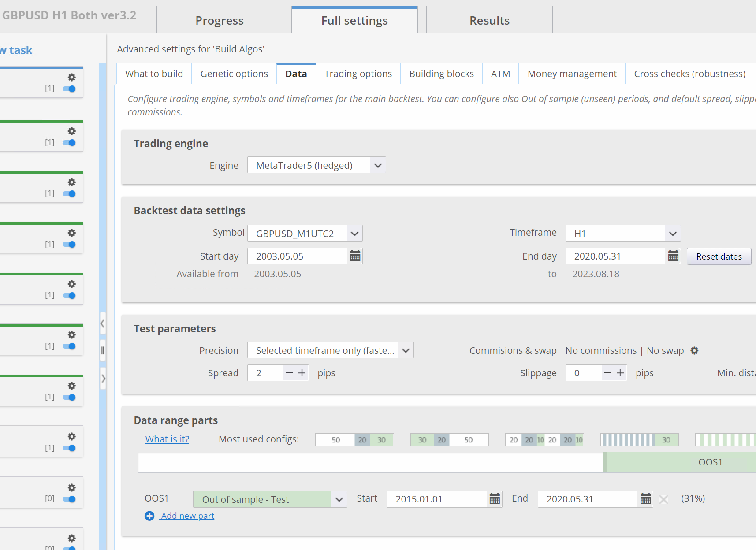The image size is (756, 550).
Task: Remove the OOS1 data range part
Action: point(663,499)
